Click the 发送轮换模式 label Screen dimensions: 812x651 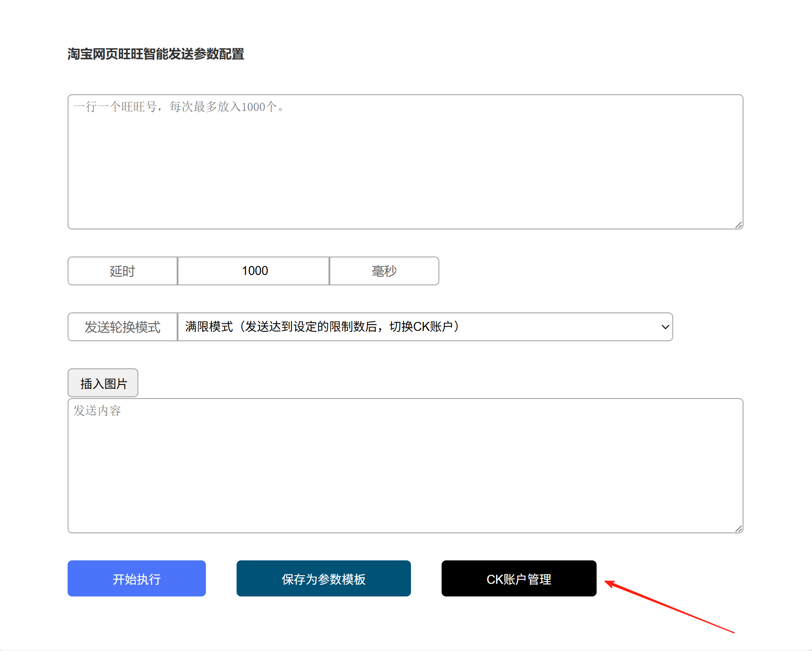123,327
